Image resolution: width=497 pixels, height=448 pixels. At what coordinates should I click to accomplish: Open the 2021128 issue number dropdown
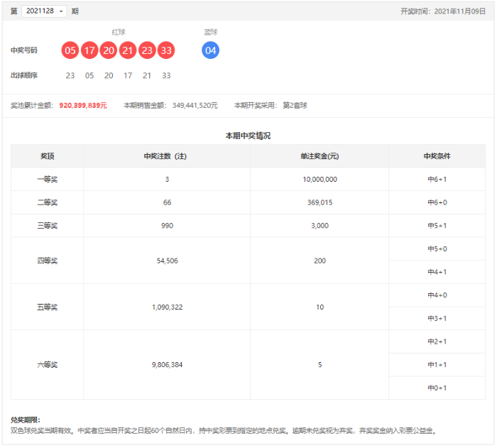click(44, 11)
